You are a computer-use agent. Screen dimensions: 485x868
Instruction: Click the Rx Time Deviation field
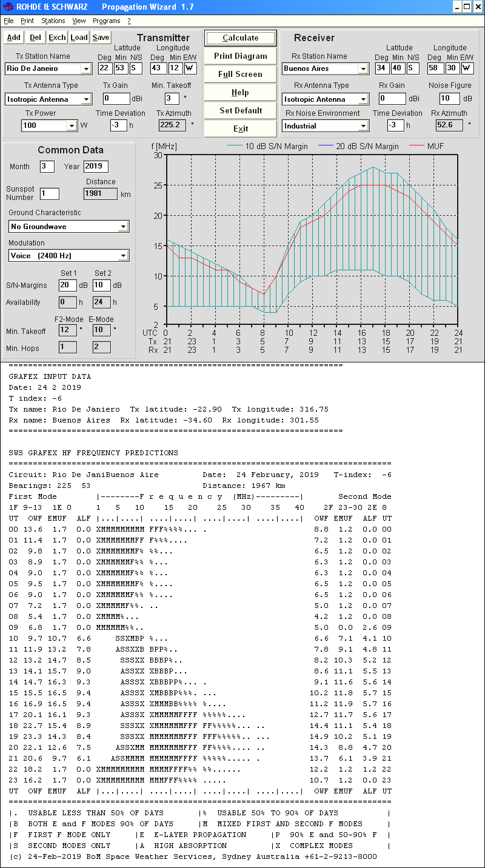[396, 125]
